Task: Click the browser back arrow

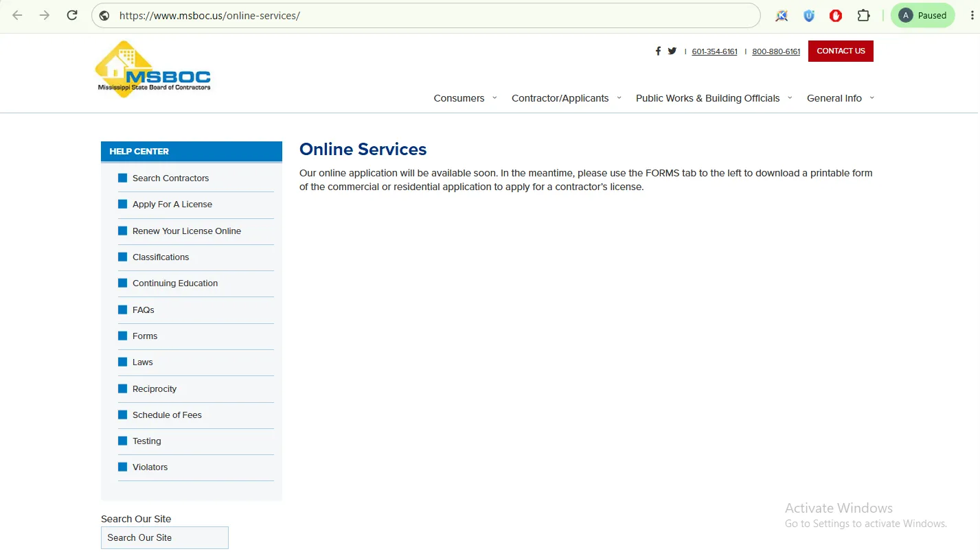Action: pos(17,15)
